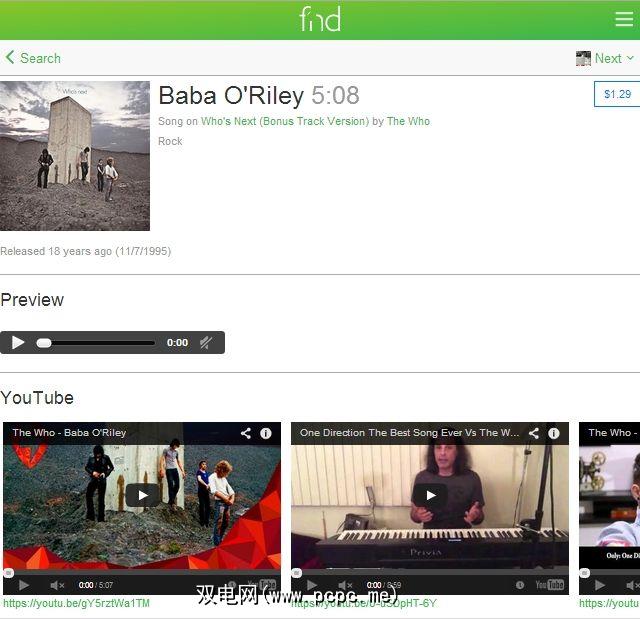Play the audio preview
640x619 pixels.
(18, 342)
